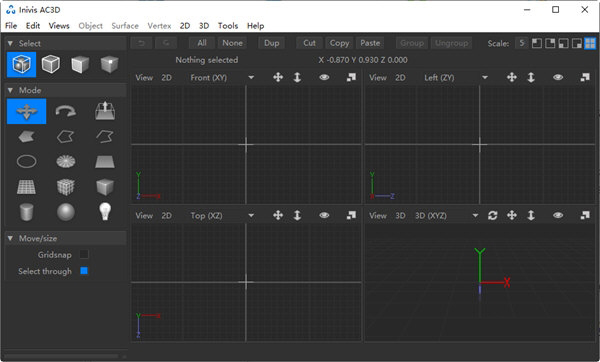Select the solid Cube creation tool
The height and width of the screenshot is (362, 600).
click(x=105, y=187)
